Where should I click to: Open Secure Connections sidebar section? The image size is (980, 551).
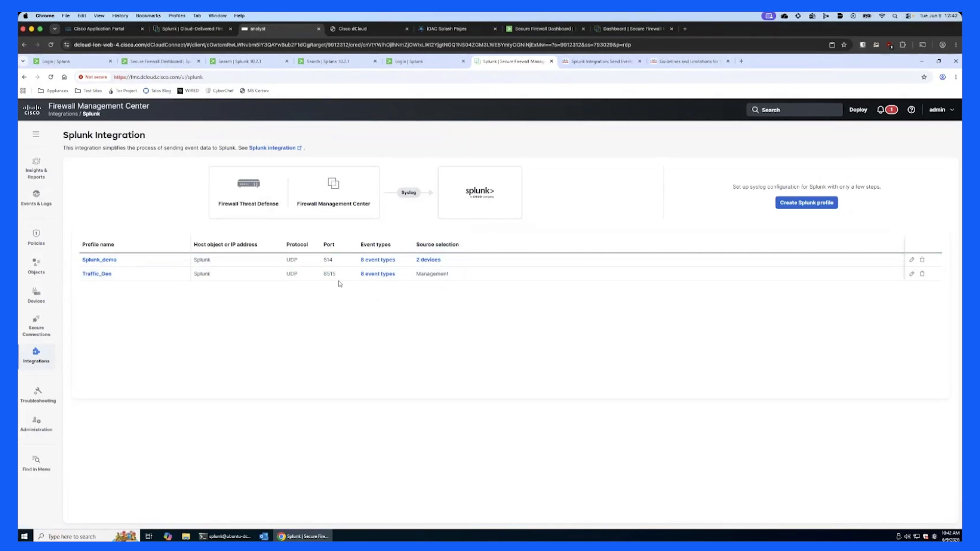(36, 327)
